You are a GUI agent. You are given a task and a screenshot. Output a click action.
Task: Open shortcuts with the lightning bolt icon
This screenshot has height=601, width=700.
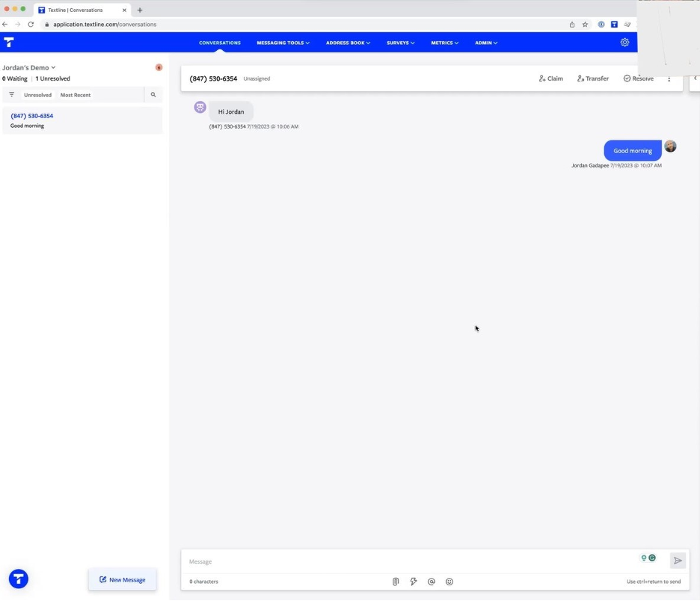tap(414, 582)
